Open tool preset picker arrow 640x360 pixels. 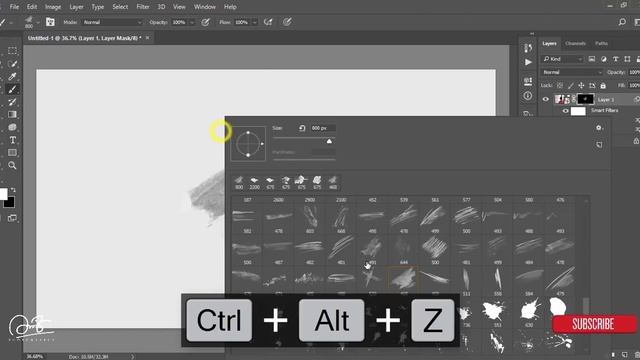click(10, 22)
